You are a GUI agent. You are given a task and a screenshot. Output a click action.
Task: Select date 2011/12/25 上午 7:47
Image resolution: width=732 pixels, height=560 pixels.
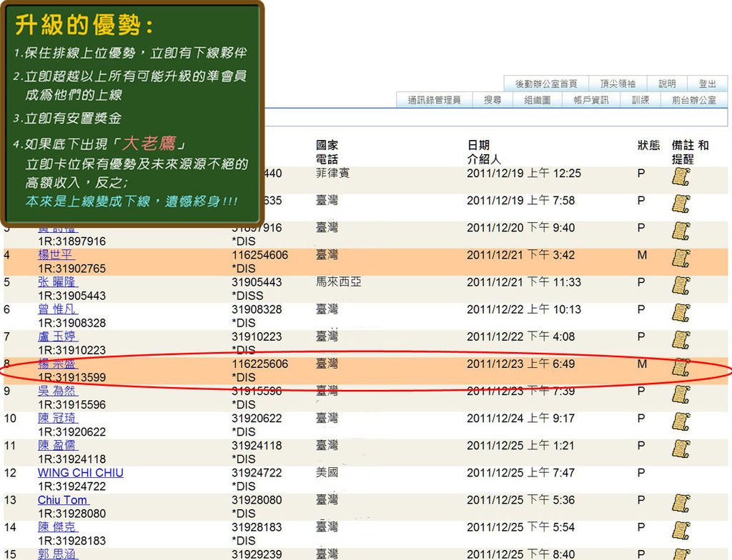tap(520, 473)
